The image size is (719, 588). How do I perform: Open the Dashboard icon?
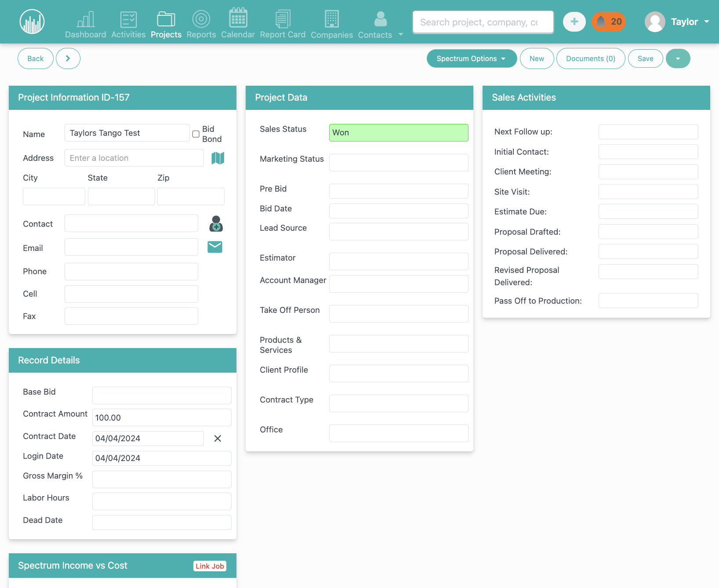pos(86,19)
